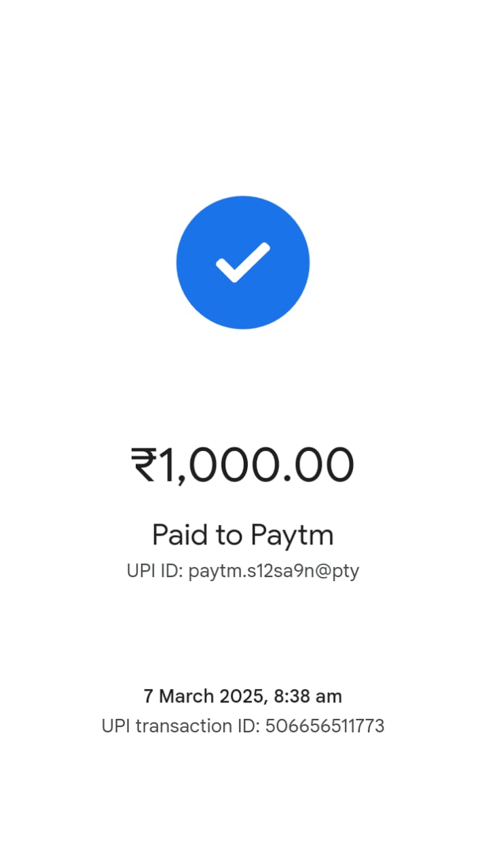Click the rupee currency symbol
Viewport: 486px width, 868px height.
click(x=145, y=466)
